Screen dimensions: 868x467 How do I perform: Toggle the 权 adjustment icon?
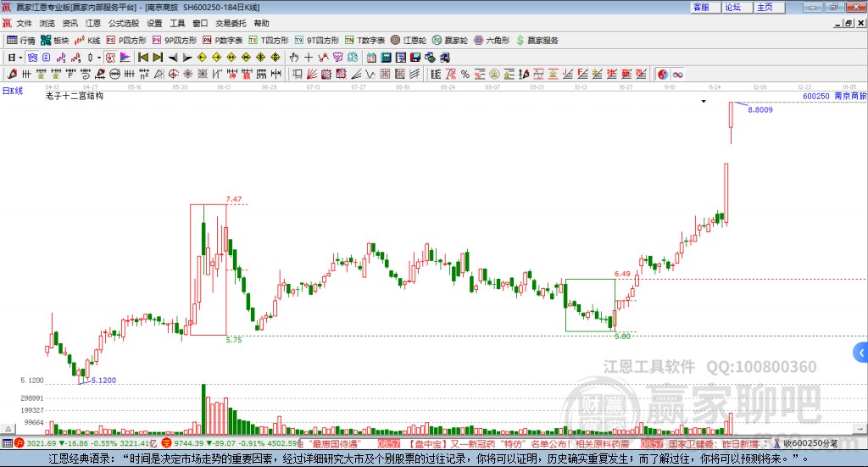(110, 58)
